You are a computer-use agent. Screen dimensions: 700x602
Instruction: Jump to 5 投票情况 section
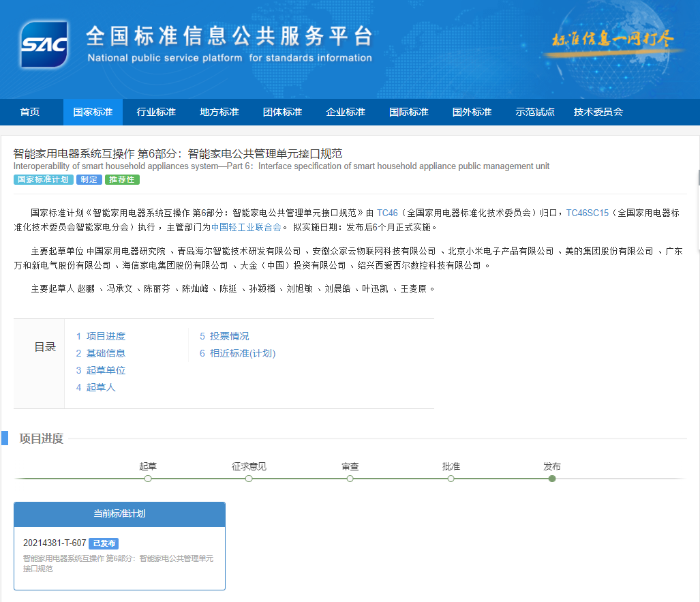(224, 336)
